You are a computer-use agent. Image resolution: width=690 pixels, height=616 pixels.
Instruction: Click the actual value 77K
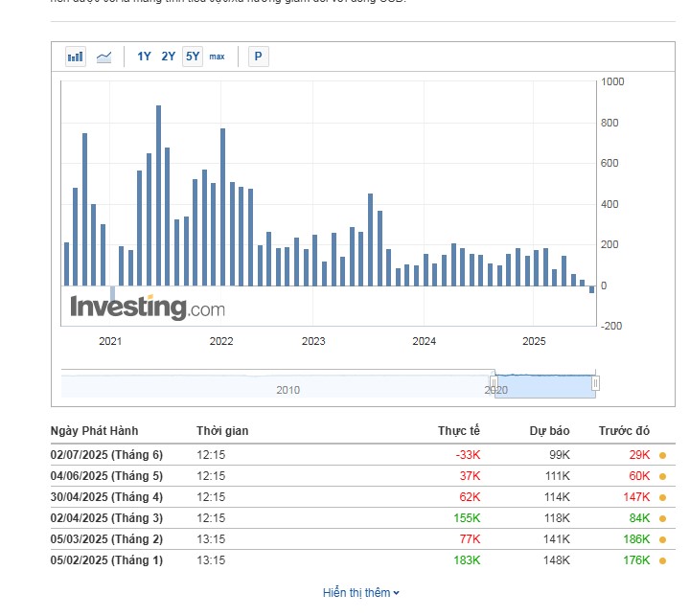pos(470,539)
